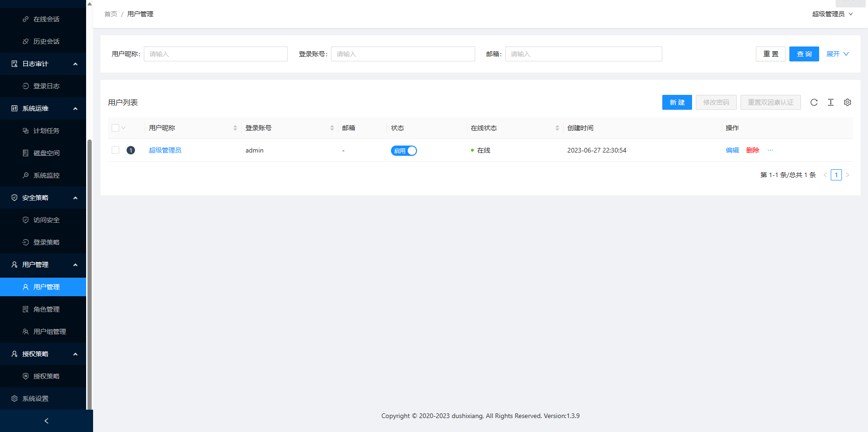
Task: Expand the 展开 search filter options
Action: coord(837,54)
